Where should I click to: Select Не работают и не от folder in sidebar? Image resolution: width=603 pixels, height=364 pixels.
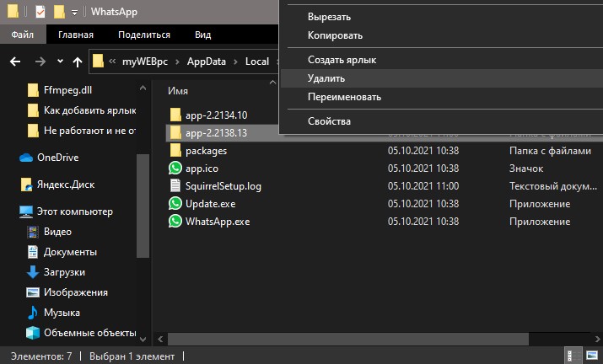point(89,131)
